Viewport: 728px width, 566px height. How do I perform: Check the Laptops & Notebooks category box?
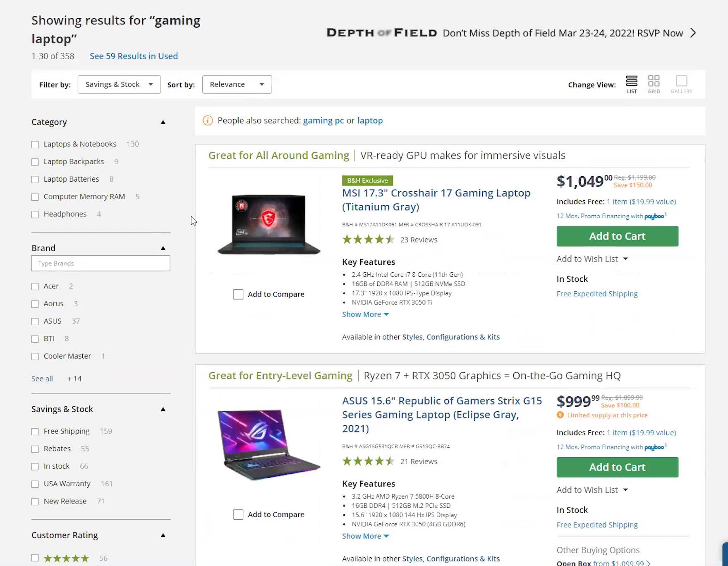pos(35,144)
